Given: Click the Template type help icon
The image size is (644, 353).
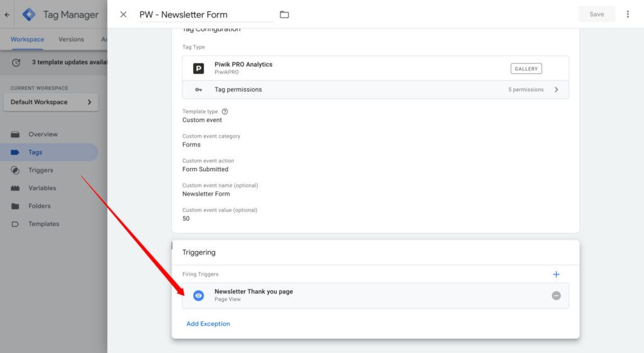Looking at the screenshot, I should coord(225,111).
